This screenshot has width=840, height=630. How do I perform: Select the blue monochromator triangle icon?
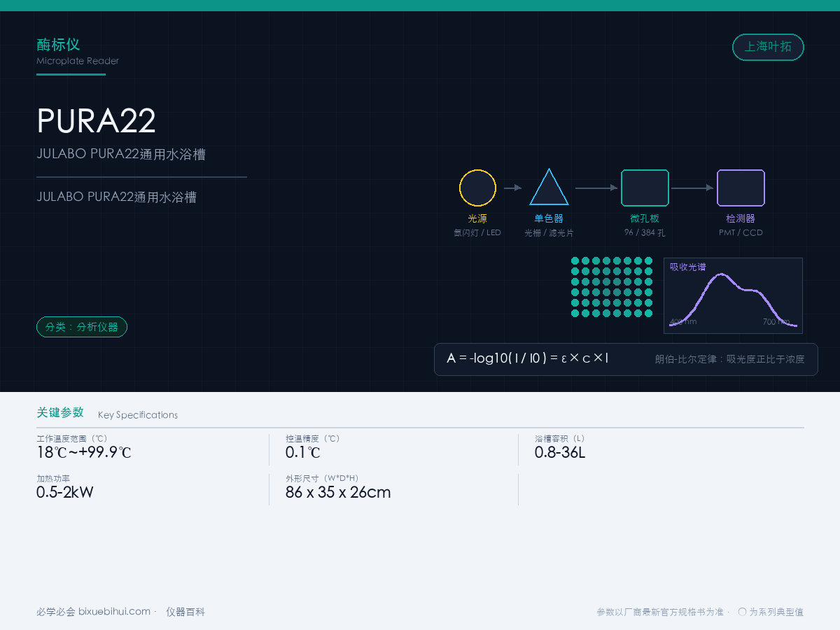(x=549, y=187)
